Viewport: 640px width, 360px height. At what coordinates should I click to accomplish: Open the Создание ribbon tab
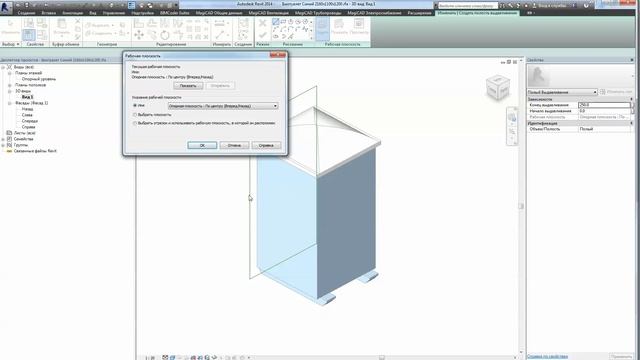coord(26,13)
